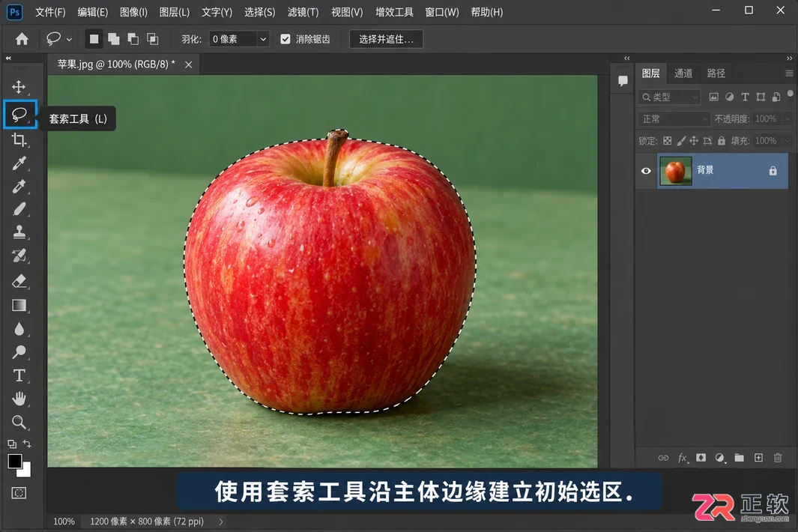Image resolution: width=798 pixels, height=532 pixels.
Task: Open the 选择(S) menu
Action: [x=259, y=12]
